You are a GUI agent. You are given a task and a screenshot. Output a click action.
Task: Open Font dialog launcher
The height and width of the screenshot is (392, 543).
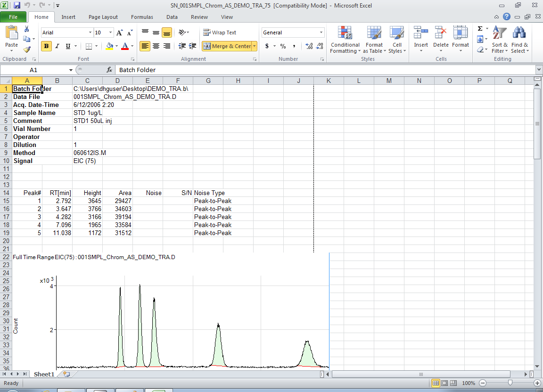point(132,59)
